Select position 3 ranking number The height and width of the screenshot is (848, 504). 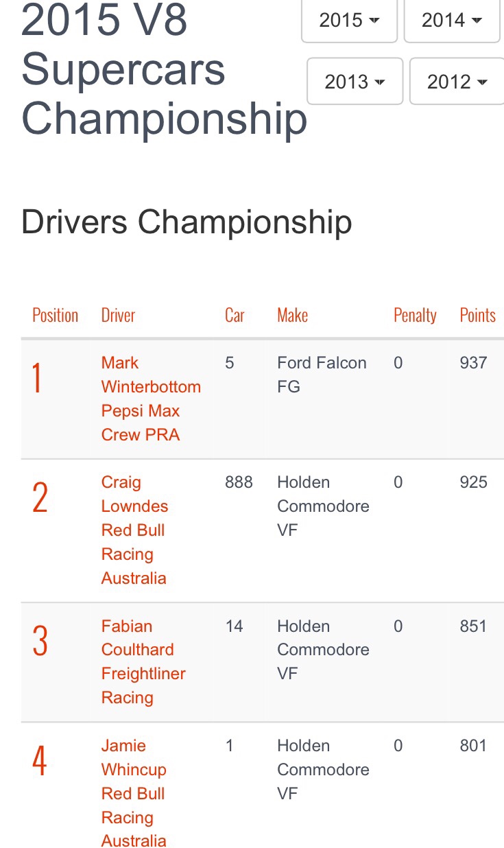point(40,641)
